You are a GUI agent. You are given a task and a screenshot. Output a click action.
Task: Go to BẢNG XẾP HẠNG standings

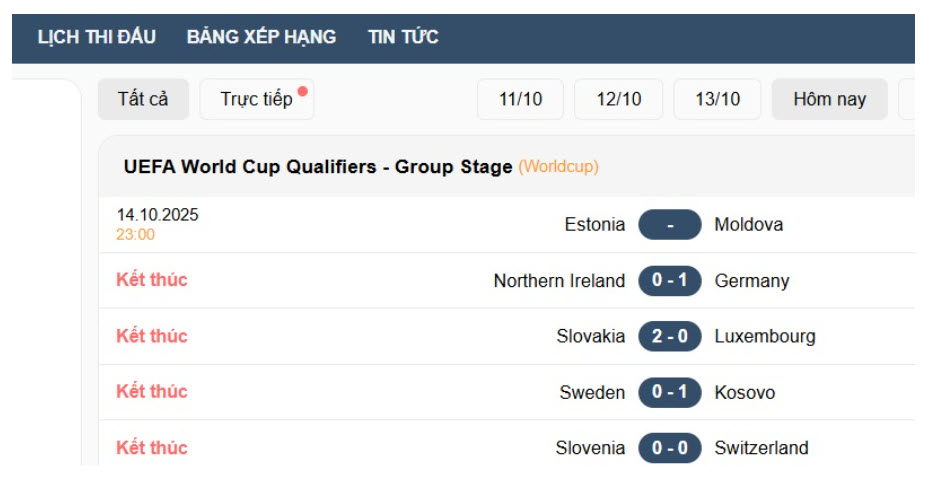click(261, 37)
